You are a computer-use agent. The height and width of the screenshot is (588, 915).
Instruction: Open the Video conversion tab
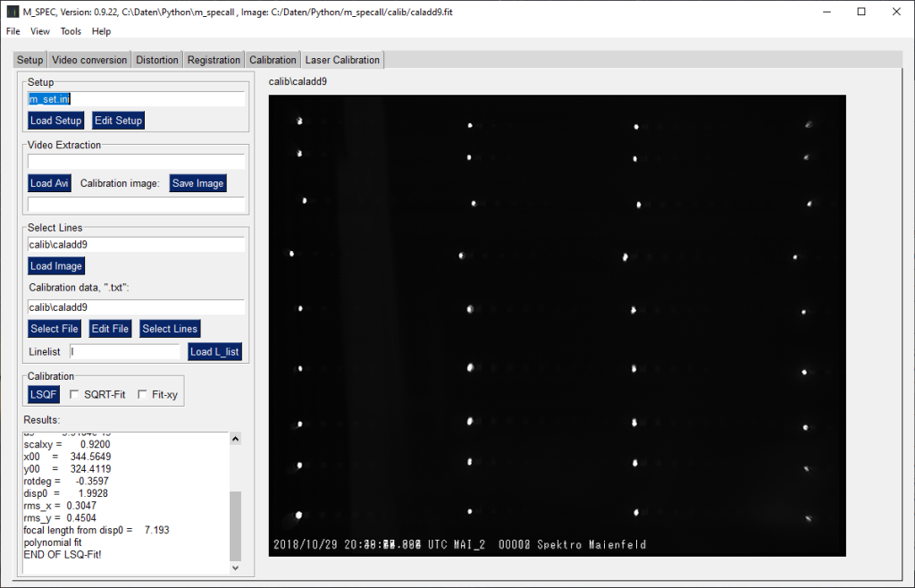click(89, 60)
